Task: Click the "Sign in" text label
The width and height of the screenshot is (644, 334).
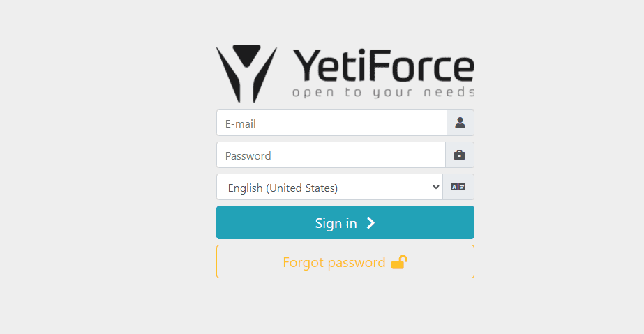Action: click(x=336, y=223)
